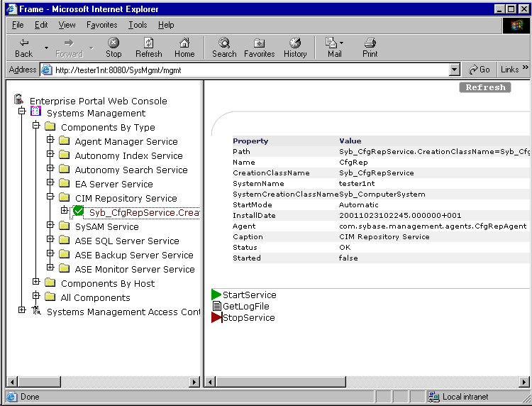
Task: Open the Search toolbar icon
Action: coord(224,43)
